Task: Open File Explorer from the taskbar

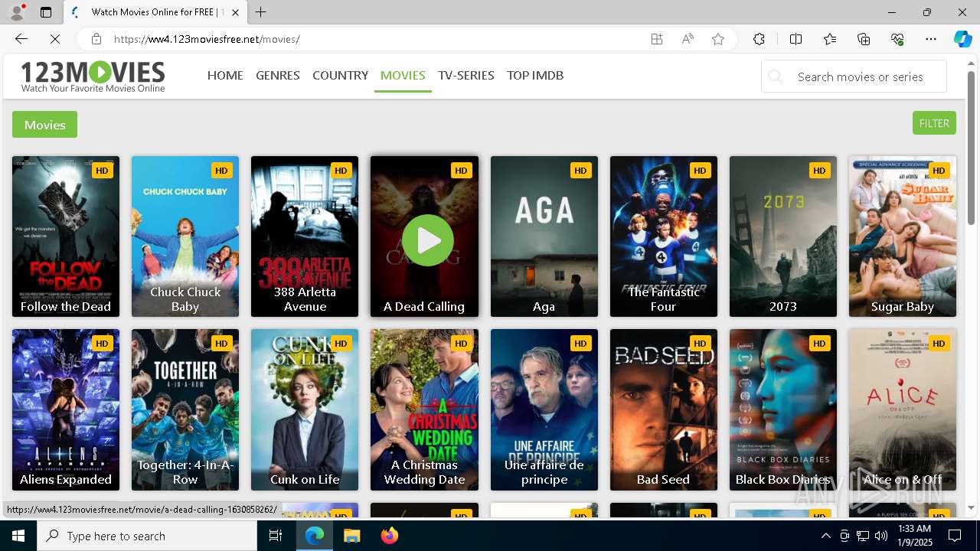Action: pos(351,536)
